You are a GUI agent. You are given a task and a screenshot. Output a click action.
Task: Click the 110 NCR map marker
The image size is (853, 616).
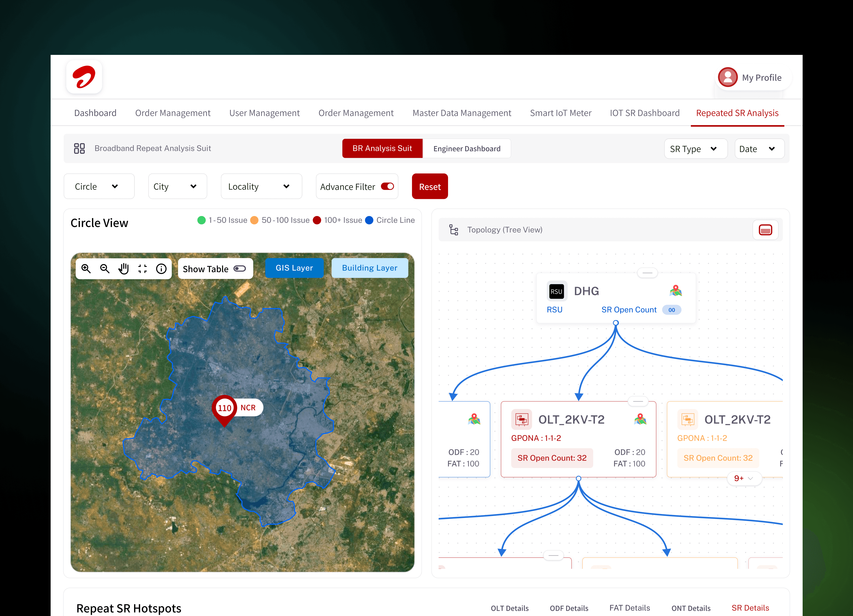click(225, 408)
